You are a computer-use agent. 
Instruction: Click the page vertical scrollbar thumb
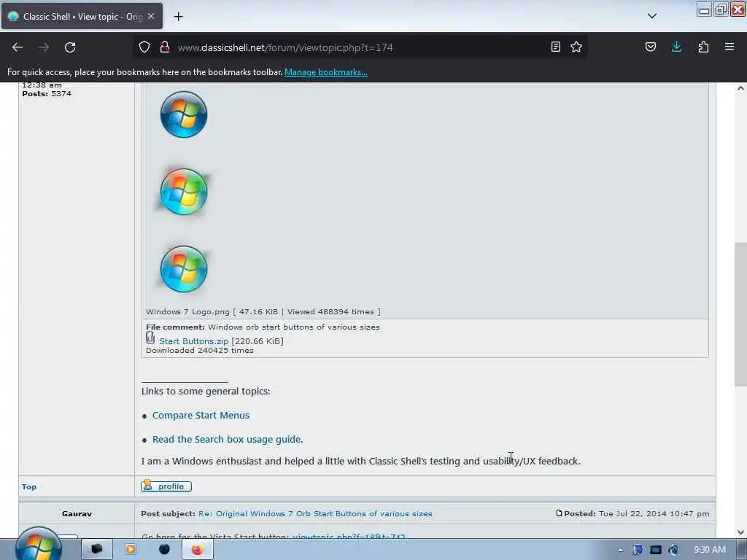pos(740,314)
